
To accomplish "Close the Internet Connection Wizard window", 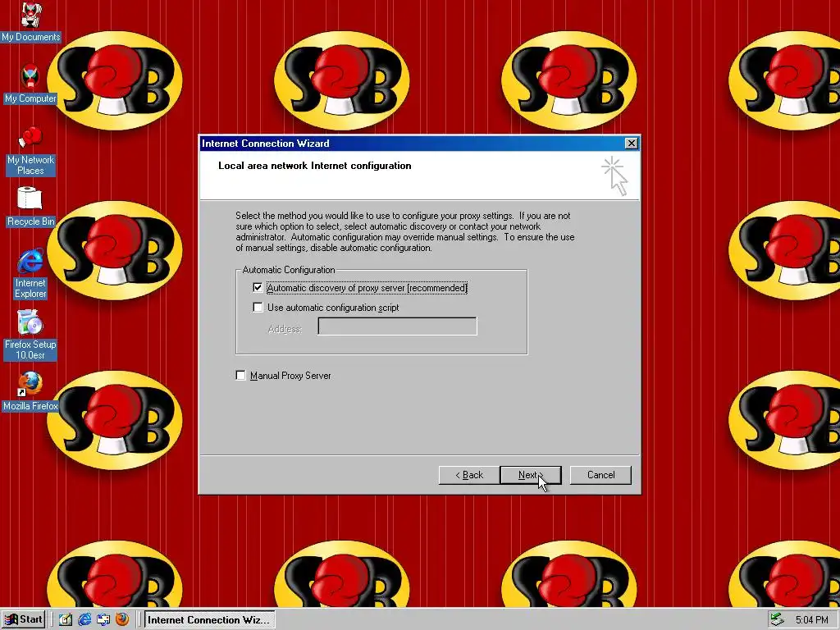I will [631, 143].
